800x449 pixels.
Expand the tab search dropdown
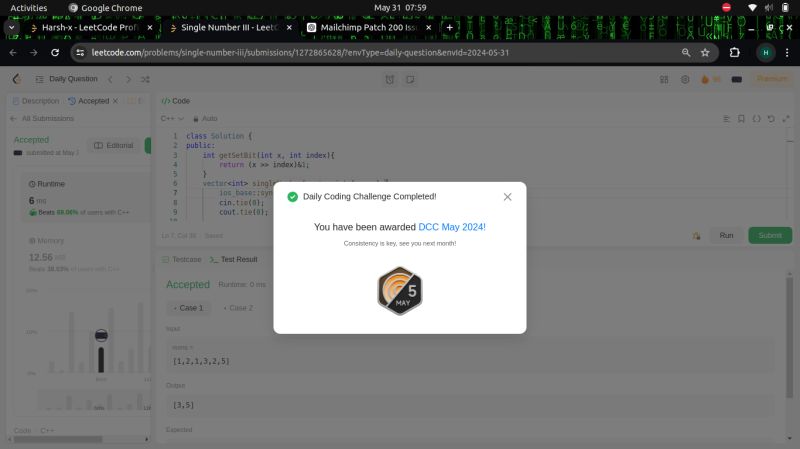click(x=11, y=28)
